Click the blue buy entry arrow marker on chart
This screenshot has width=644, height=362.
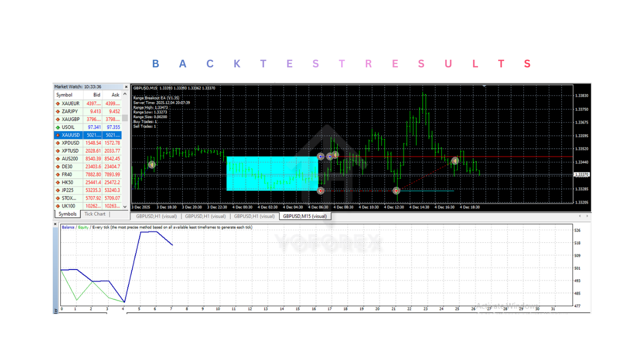pyautogui.click(x=320, y=156)
